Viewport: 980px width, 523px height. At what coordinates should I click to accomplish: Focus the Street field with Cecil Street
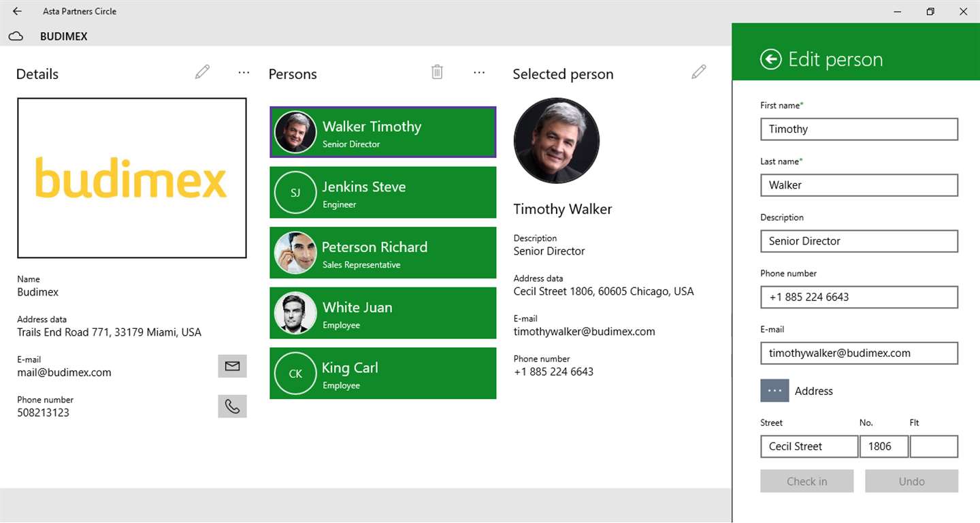pyautogui.click(x=809, y=446)
